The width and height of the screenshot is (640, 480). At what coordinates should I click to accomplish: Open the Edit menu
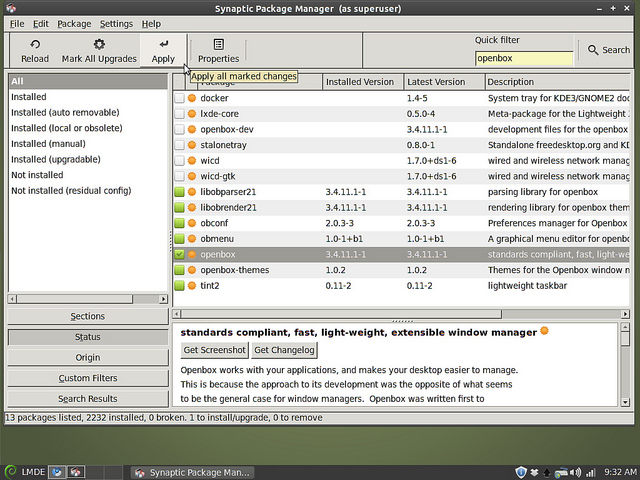41,24
